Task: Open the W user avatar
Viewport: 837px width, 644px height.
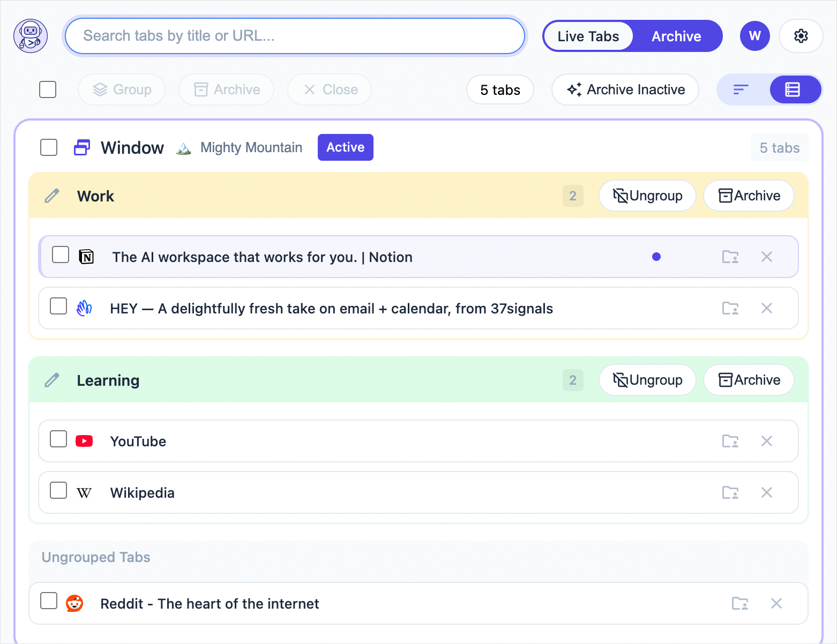Action: coord(755,36)
